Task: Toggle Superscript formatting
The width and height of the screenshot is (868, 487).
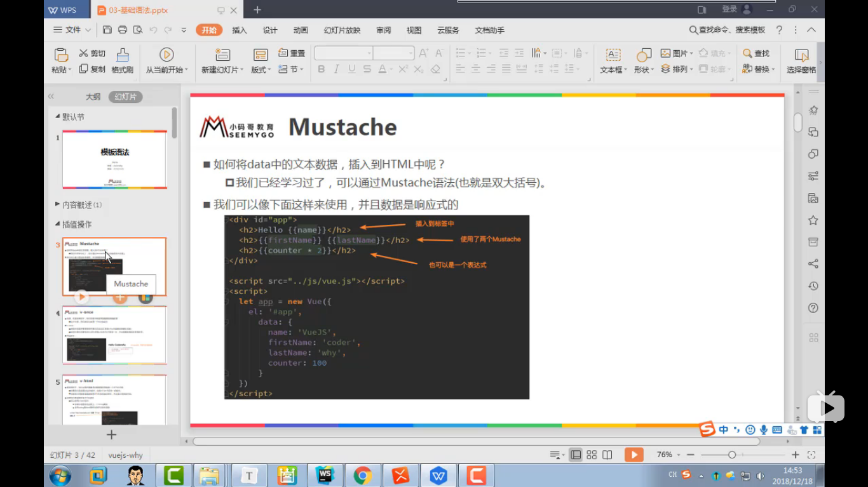Action: click(x=403, y=69)
